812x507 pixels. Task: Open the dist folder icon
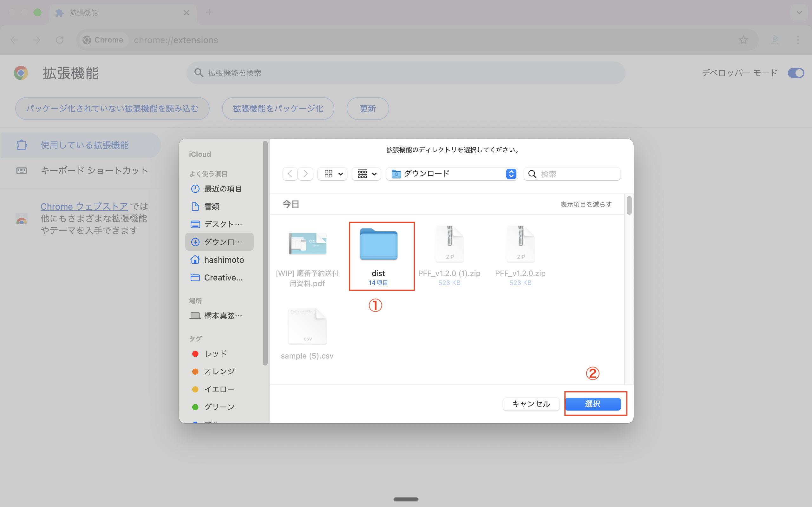pyautogui.click(x=378, y=244)
